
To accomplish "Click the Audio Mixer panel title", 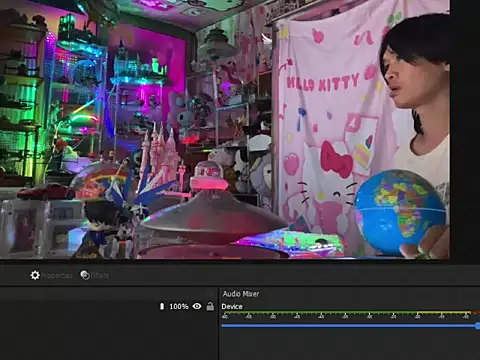I will (x=241, y=294).
